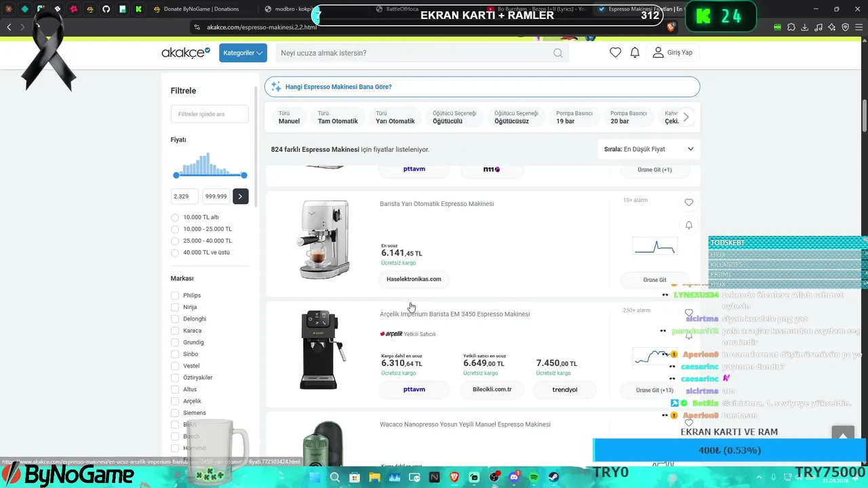Tick the Delonghi brand checkbox

coord(175,319)
